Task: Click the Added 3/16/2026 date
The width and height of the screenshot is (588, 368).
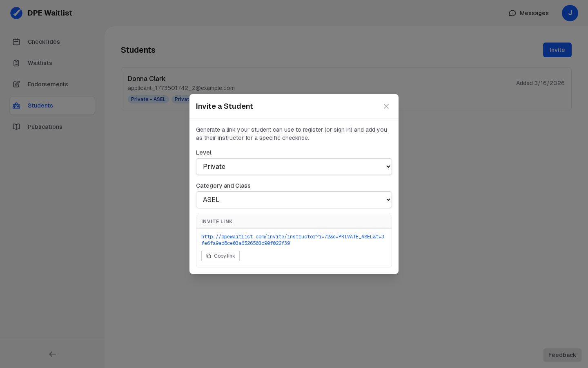Action: tap(540, 83)
